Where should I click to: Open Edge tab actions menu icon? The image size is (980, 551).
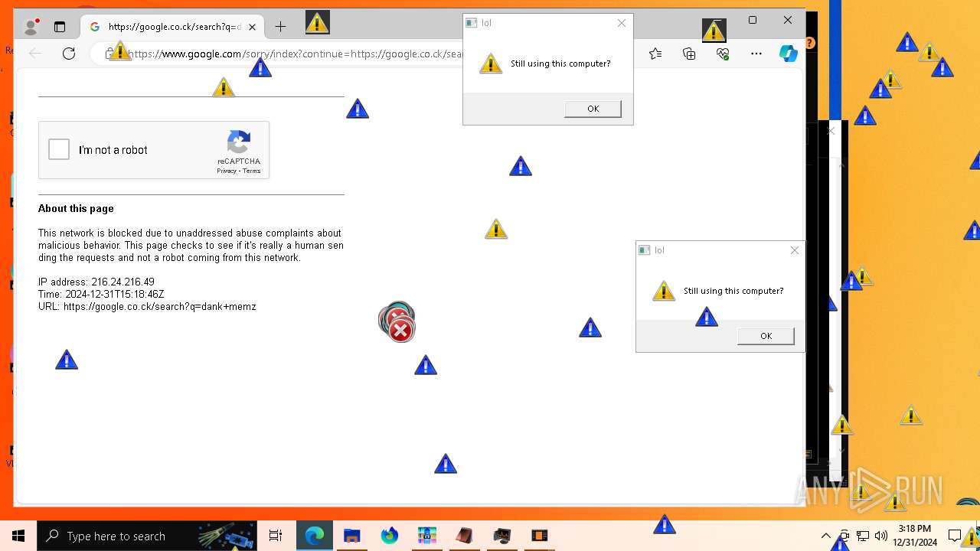(x=60, y=27)
